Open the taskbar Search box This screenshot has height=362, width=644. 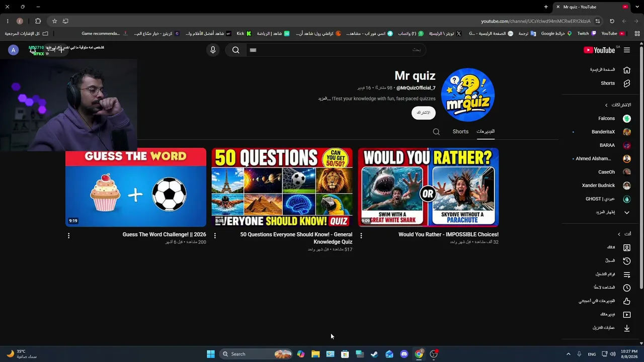click(x=257, y=354)
